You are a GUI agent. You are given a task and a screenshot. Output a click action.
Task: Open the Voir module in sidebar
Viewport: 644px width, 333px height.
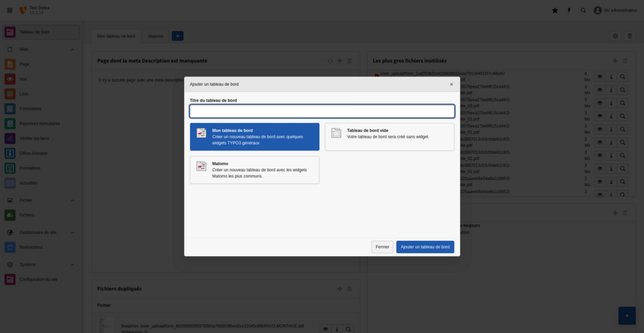point(41,79)
